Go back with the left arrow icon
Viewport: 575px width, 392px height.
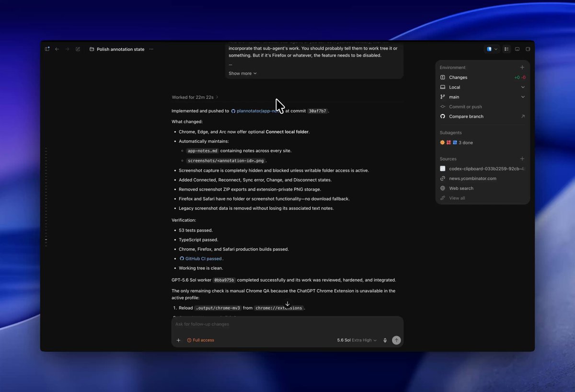tap(57, 49)
